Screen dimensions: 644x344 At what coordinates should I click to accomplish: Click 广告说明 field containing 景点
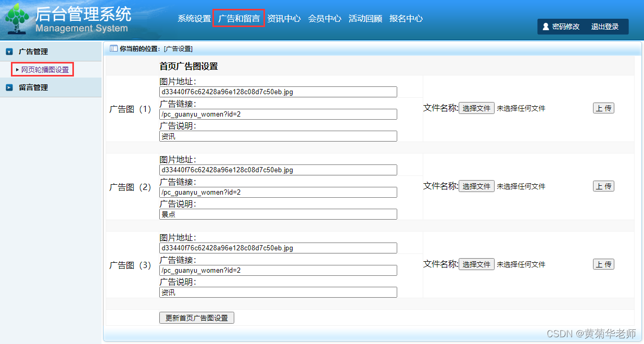coord(278,214)
